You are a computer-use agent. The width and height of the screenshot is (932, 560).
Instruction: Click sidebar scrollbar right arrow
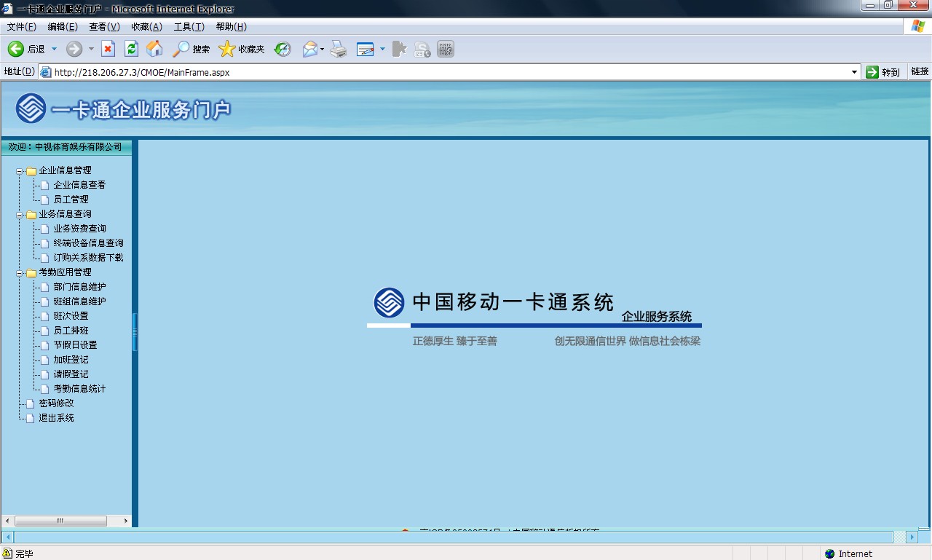tap(126, 521)
